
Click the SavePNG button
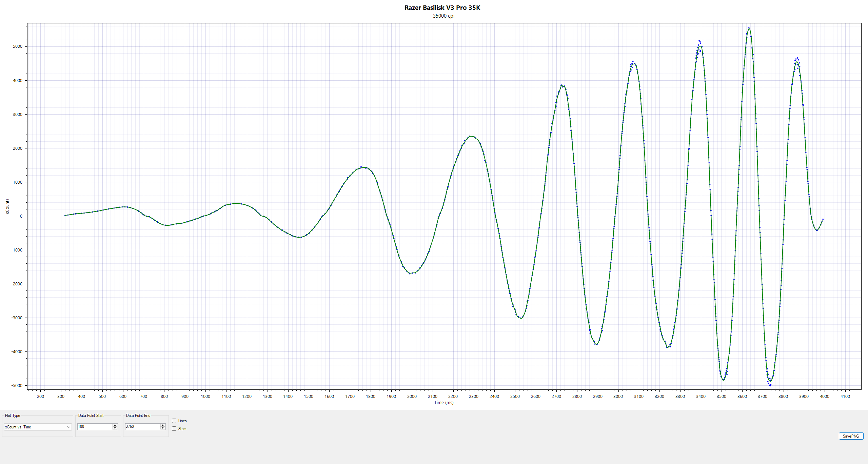(851, 436)
